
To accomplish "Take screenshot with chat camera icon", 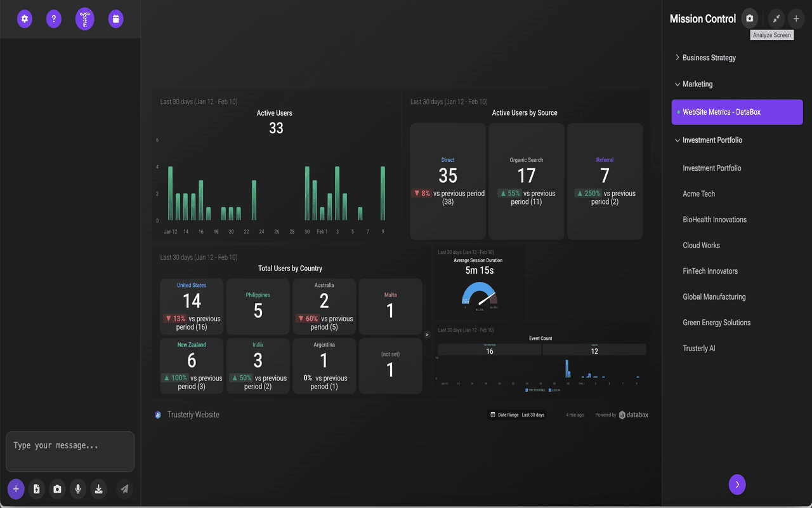I will (x=58, y=489).
